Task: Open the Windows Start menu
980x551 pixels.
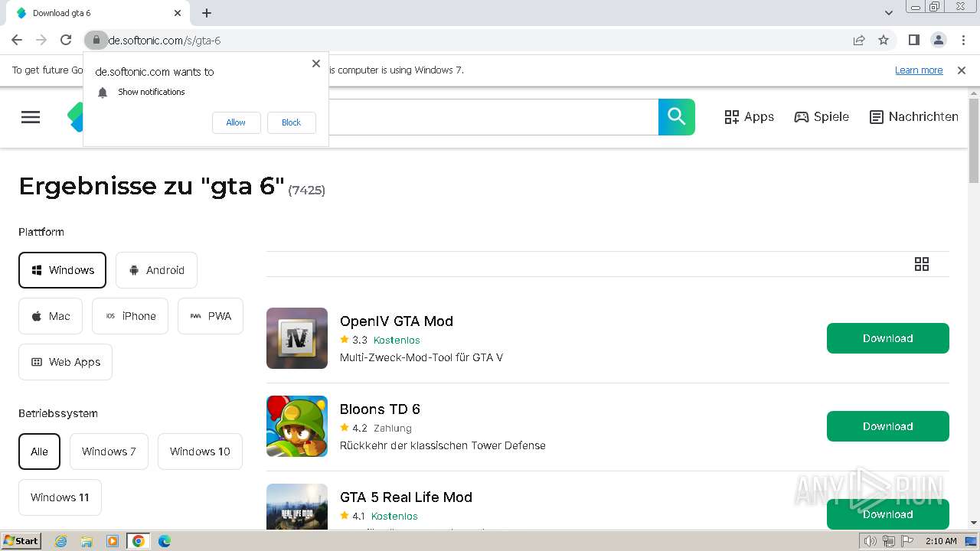Action: coord(21,540)
